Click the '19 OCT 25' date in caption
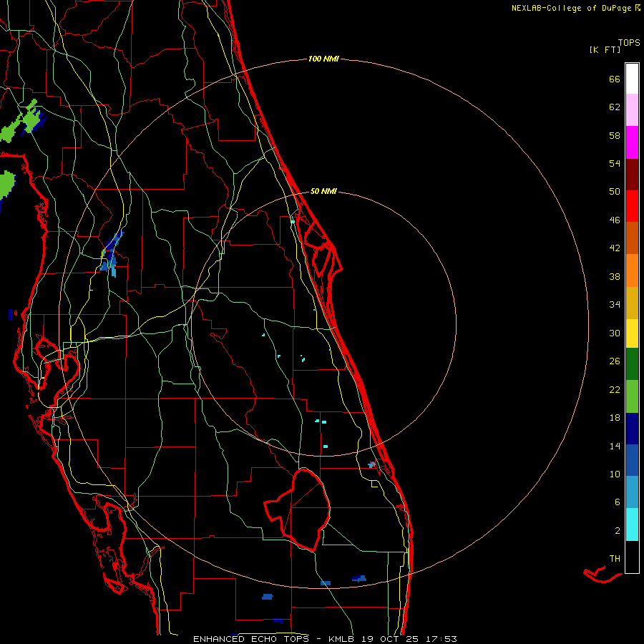 [x=391, y=639]
